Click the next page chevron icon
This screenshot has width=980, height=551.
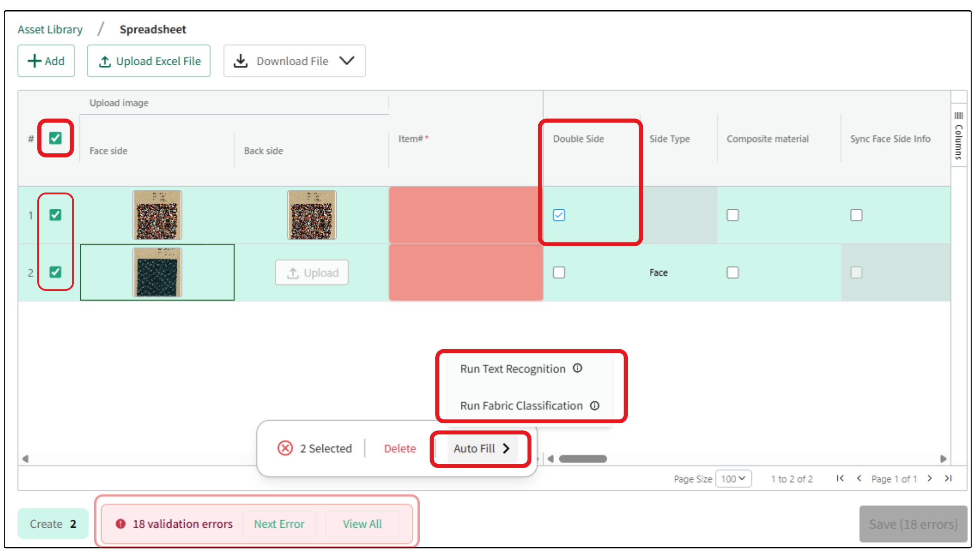click(x=930, y=478)
